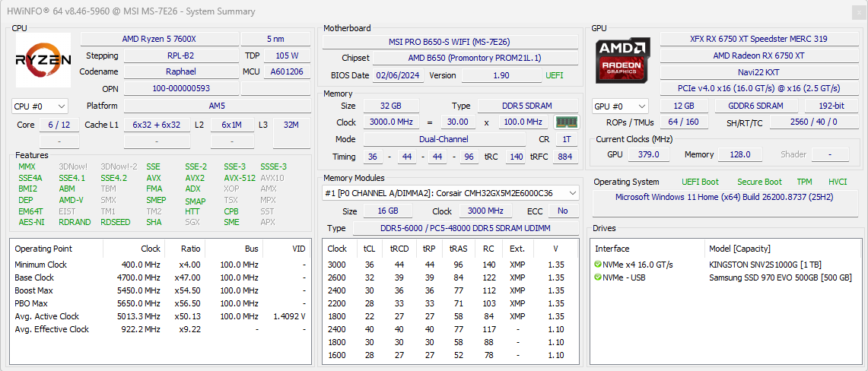Viewport: 868px width, 371px height.
Task: Click the Ryzen CPU logo image
Action: click(43, 60)
